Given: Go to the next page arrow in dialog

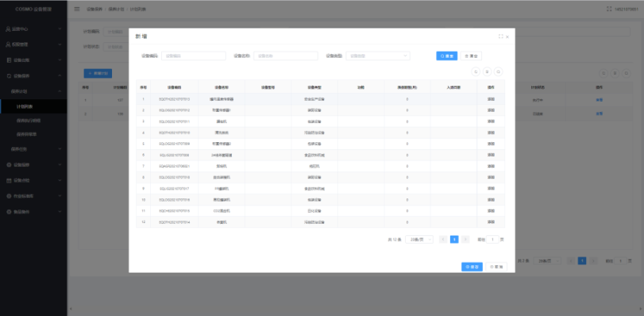Looking at the screenshot, I should click(x=465, y=239).
